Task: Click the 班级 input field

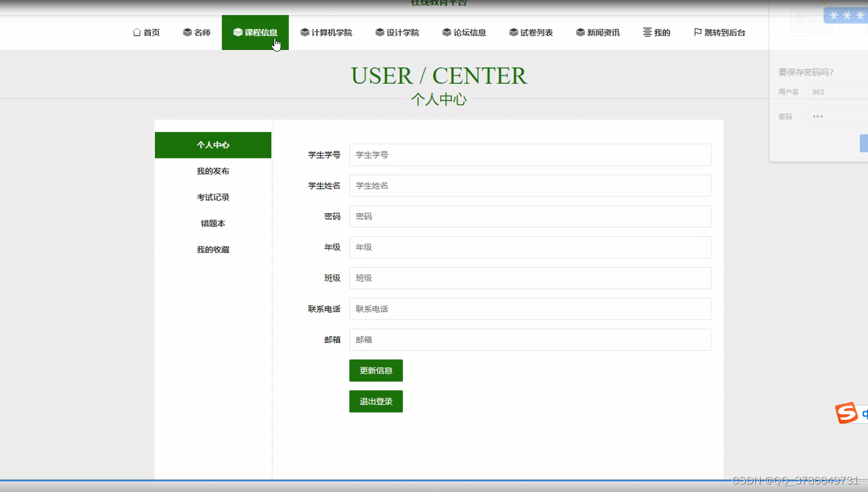Action: coord(530,278)
